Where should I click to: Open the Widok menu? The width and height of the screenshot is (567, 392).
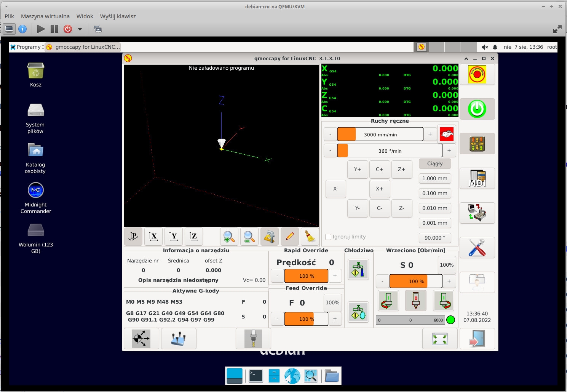[x=85, y=16]
